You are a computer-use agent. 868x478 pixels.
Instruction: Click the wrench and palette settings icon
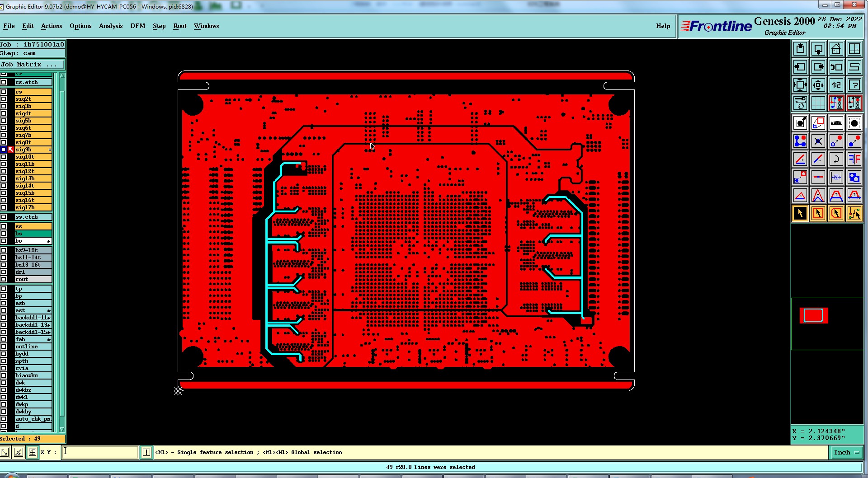click(x=800, y=103)
